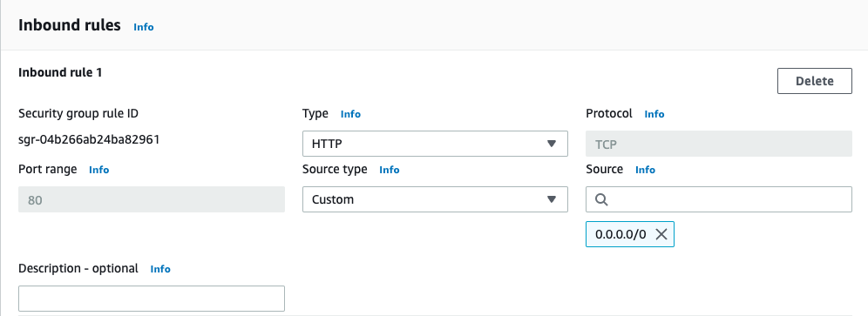Click the Inbound rule 1 heading

[x=60, y=72]
